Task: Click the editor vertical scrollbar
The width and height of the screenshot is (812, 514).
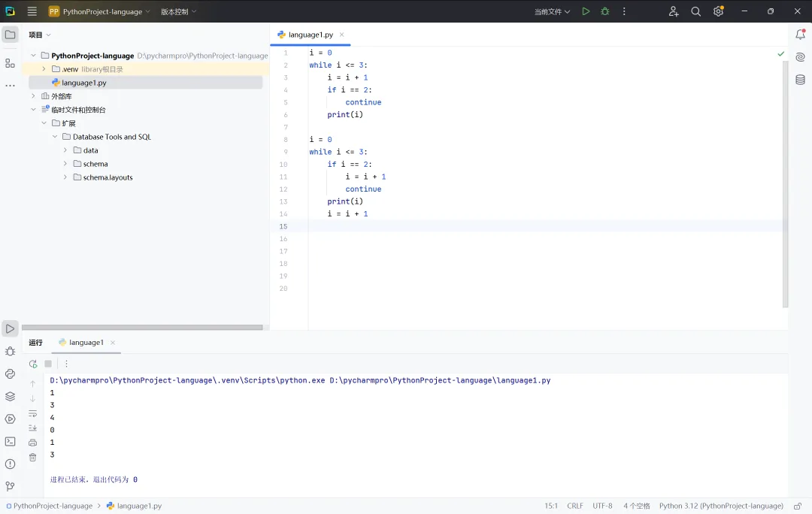Action: pos(785,184)
